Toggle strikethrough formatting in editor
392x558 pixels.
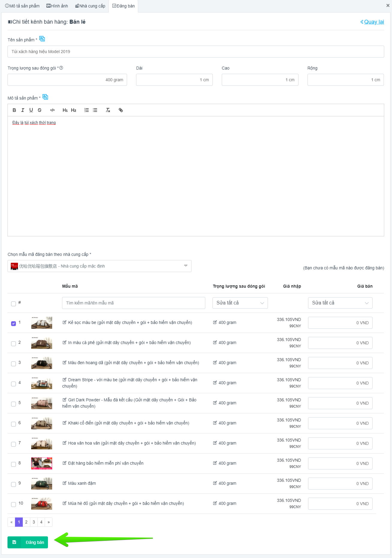click(39, 110)
